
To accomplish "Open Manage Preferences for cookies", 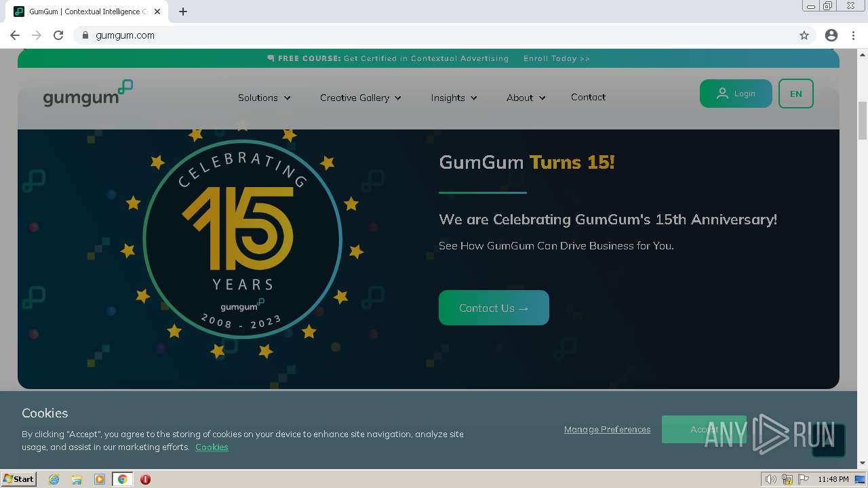I will click(x=607, y=429).
